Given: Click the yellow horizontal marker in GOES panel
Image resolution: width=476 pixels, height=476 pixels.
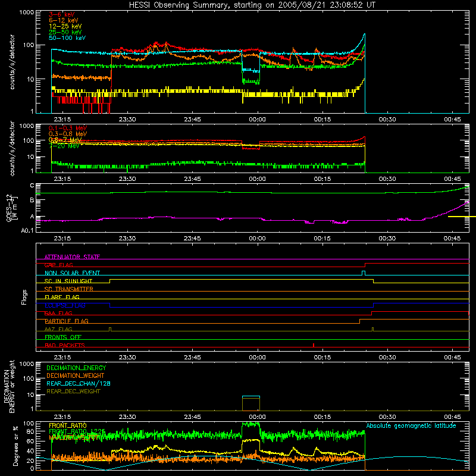Looking at the screenshot, I should point(462,217).
